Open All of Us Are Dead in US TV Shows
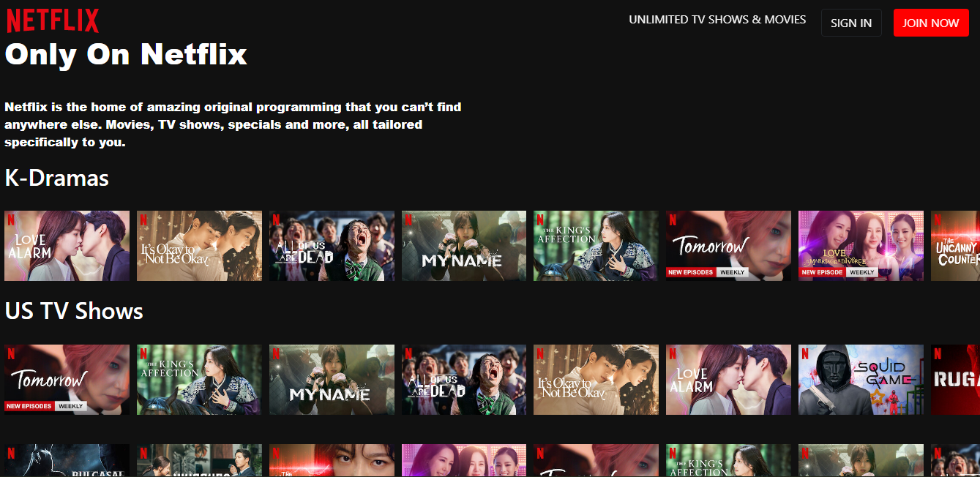Screen dimensions: 980x477 (x=464, y=380)
